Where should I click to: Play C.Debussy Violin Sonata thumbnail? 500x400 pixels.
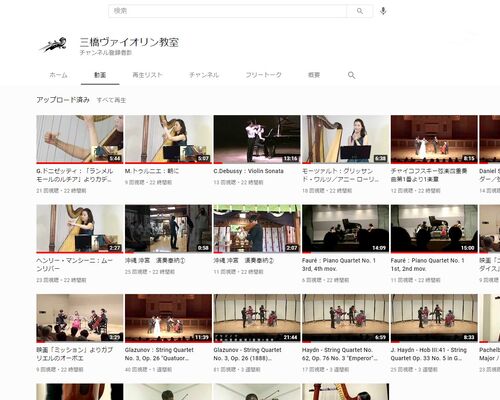pos(257,139)
